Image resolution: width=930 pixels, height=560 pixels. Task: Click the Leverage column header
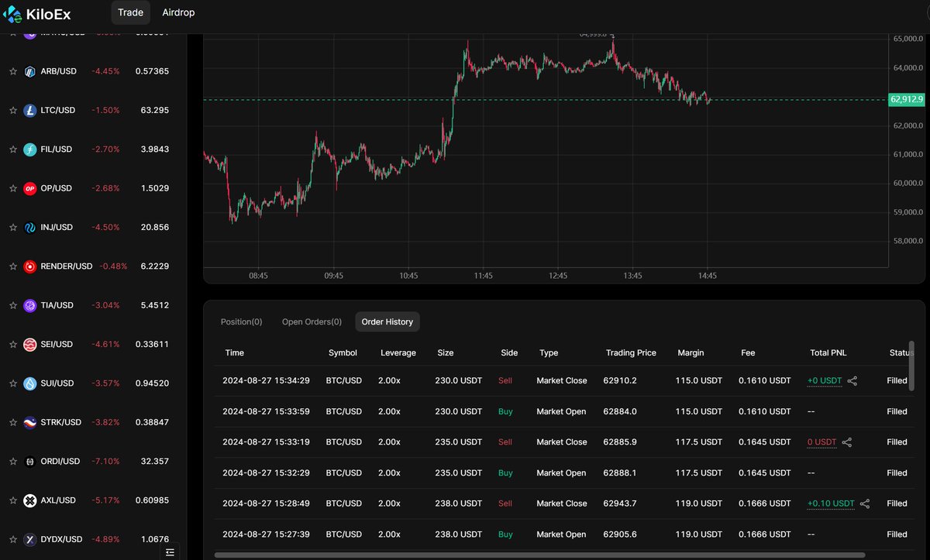pyautogui.click(x=398, y=352)
